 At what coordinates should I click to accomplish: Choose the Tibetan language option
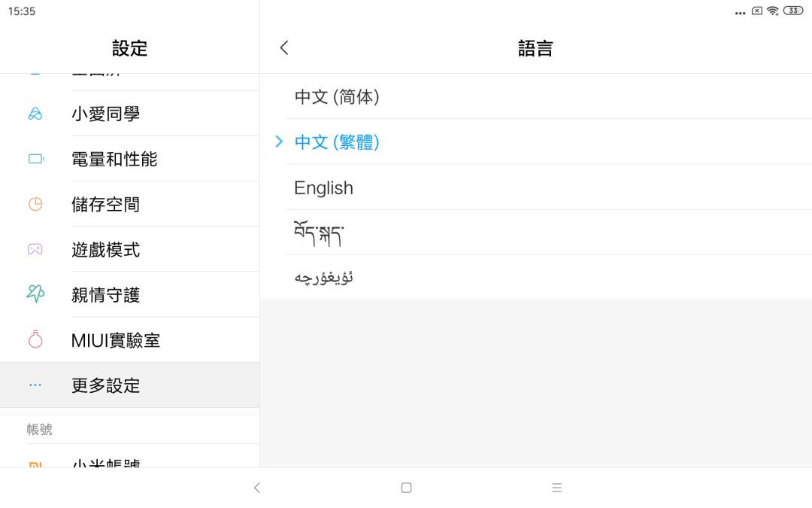pyautogui.click(x=319, y=233)
